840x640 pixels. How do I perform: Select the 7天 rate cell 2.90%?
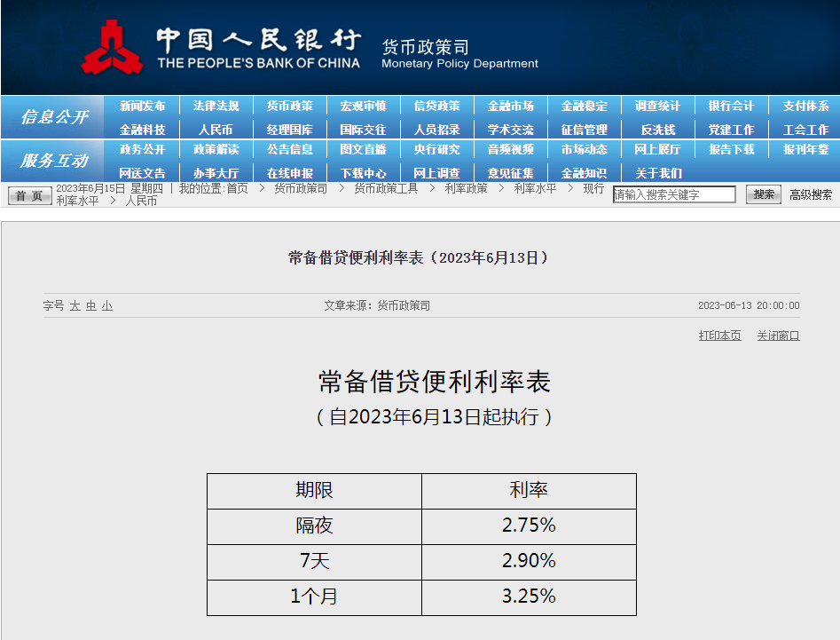pyautogui.click(x=529, y=562)
